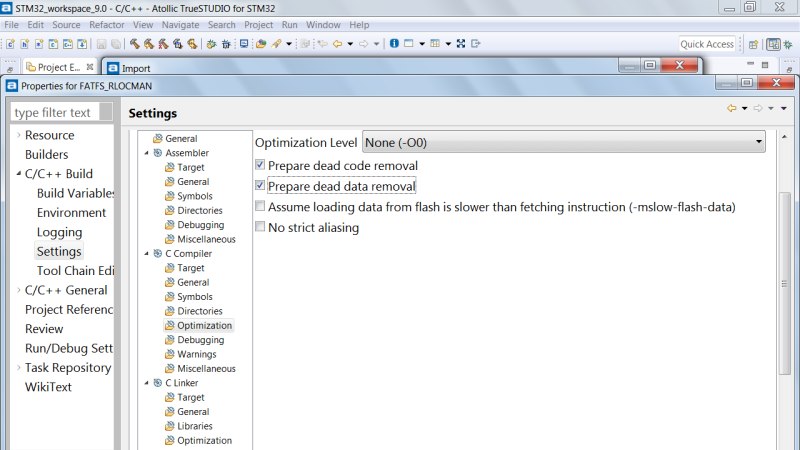Click the new C source file toolbar icon
Viewport: 800px width, 450px height.
(x=10, y=44)
